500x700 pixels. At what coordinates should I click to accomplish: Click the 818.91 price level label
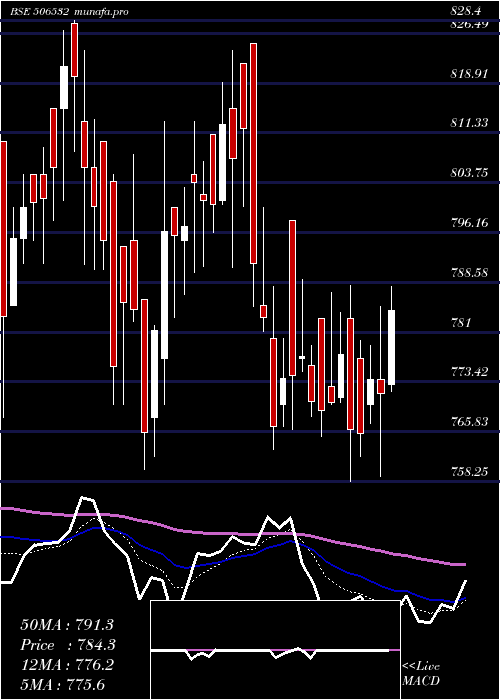[x=469, y=74]
